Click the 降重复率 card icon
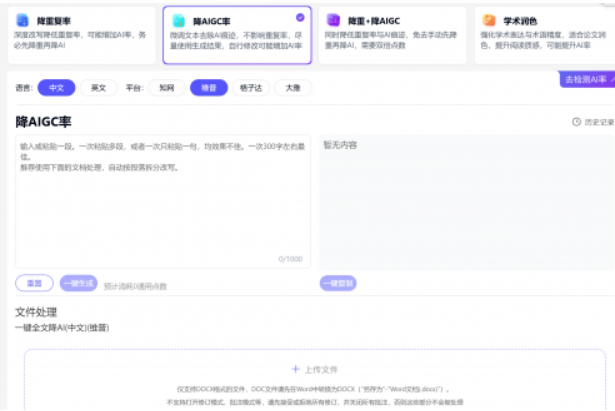 pos(24,19)
